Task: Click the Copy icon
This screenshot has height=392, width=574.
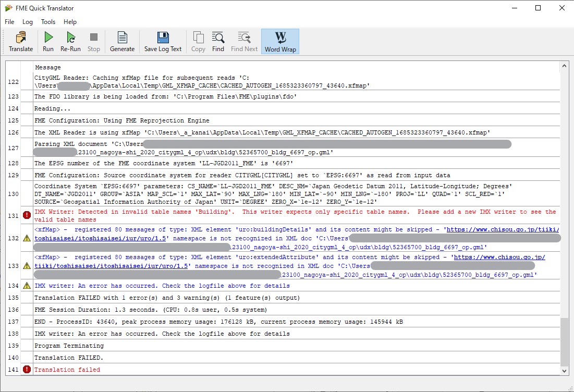Action: tap(198, 41)
